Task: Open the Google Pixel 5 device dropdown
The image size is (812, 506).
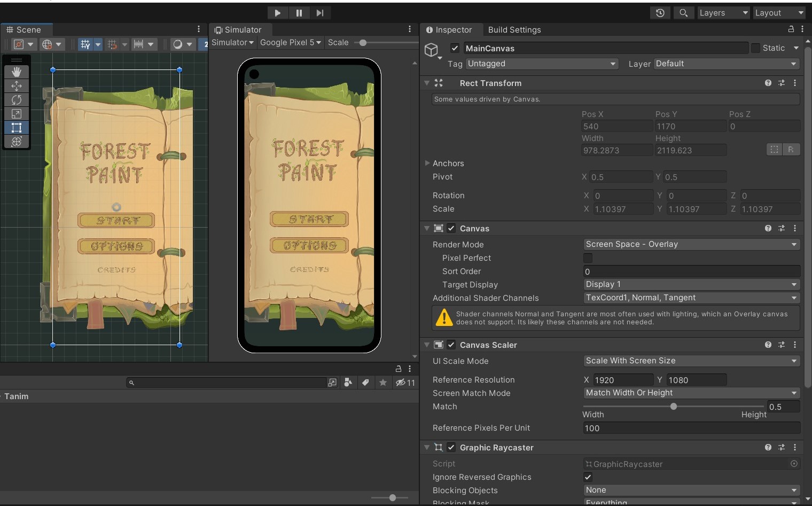Action: [x=291, y=42]
